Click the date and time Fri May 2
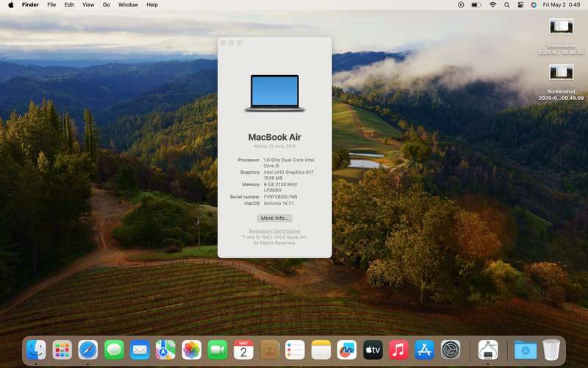The image size is (588, 368). pos(562,5)
